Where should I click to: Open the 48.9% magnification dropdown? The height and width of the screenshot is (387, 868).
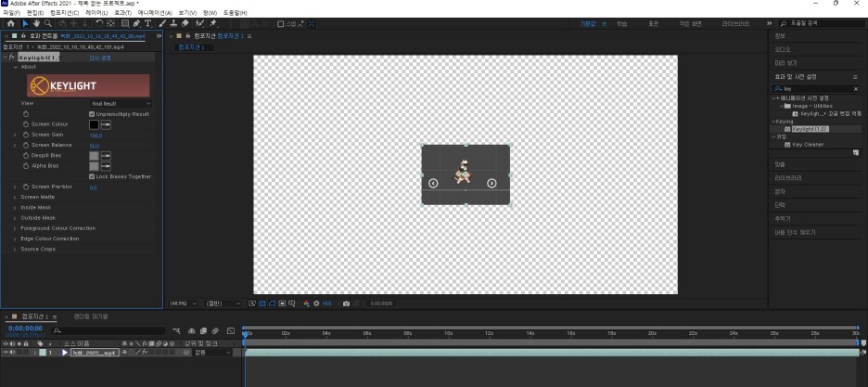[184, 303]
